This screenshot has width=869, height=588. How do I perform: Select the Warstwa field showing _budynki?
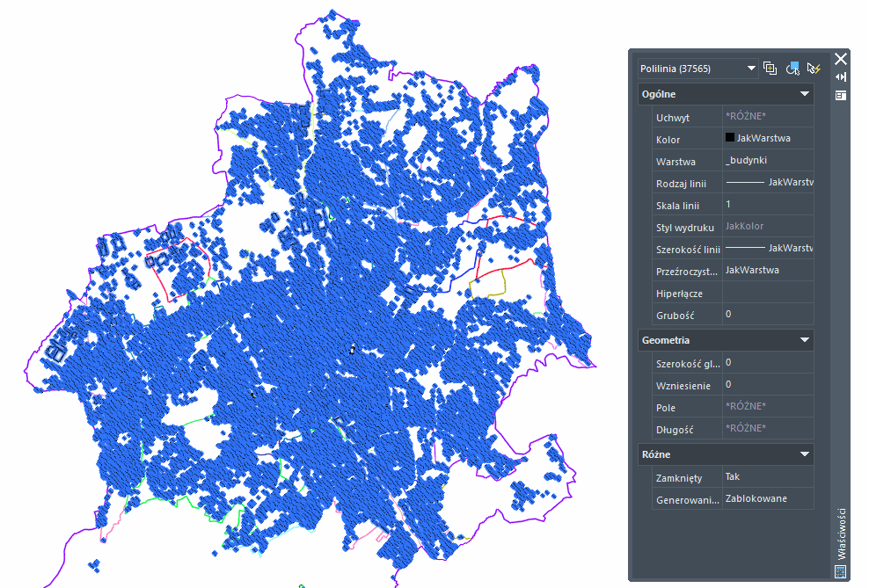(x=767, y=161)
